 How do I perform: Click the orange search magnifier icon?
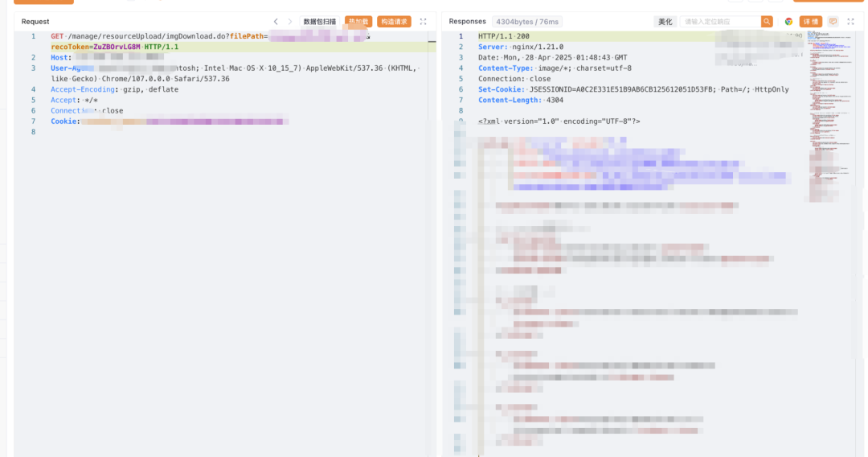tap(767, 22)
